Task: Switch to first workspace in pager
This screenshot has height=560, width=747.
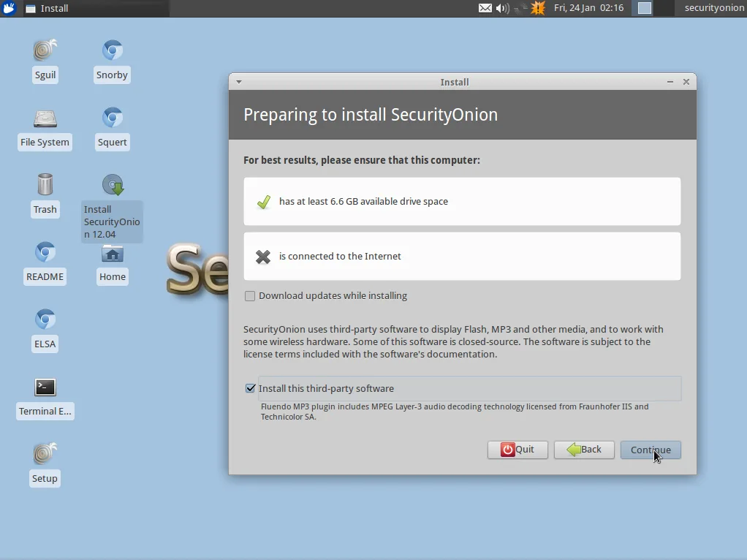Action: point(645,8)
